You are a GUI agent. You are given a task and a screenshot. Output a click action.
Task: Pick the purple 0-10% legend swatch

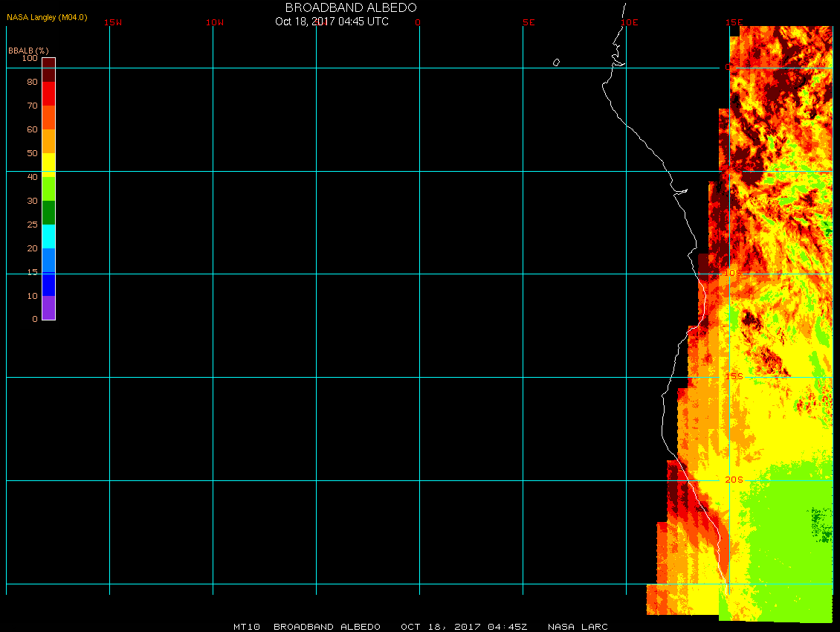coord(48,308)
